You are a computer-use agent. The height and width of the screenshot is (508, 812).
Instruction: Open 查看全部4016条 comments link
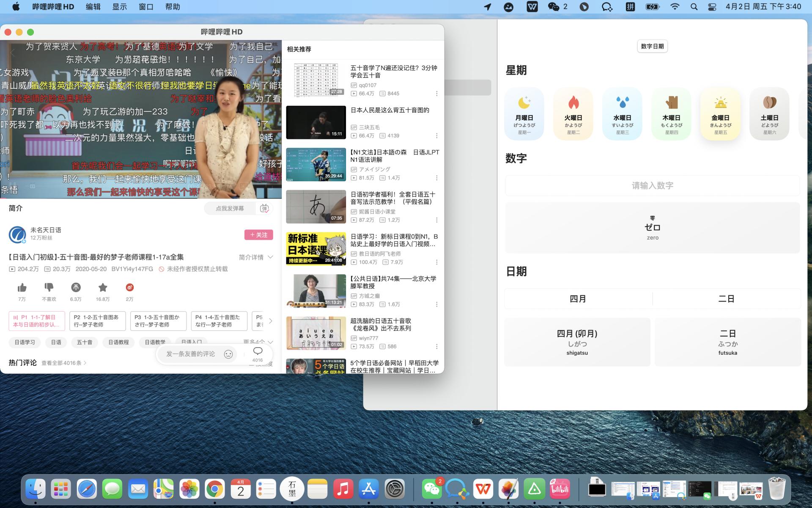(61, 363)
